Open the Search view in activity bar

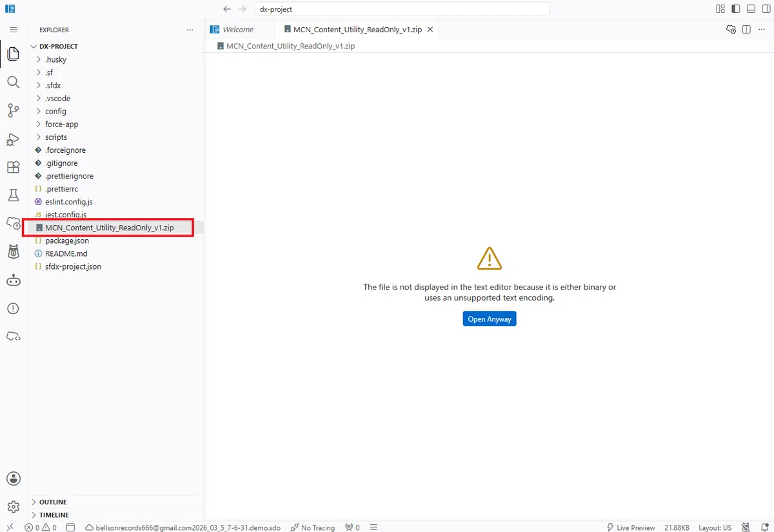point(13,82)
